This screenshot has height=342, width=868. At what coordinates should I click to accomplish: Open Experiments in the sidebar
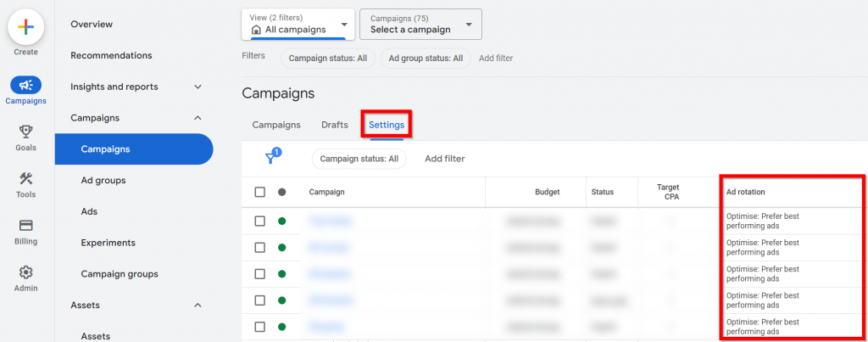coord(108,243)
